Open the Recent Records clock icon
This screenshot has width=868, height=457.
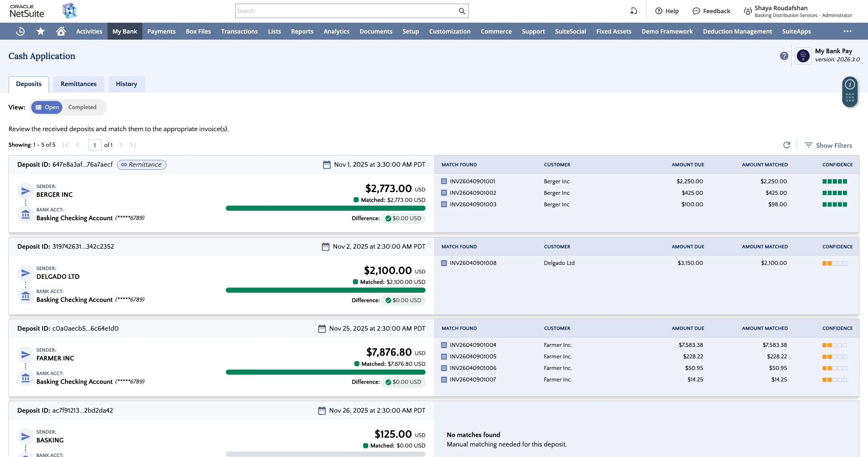[x=20, y=31]
